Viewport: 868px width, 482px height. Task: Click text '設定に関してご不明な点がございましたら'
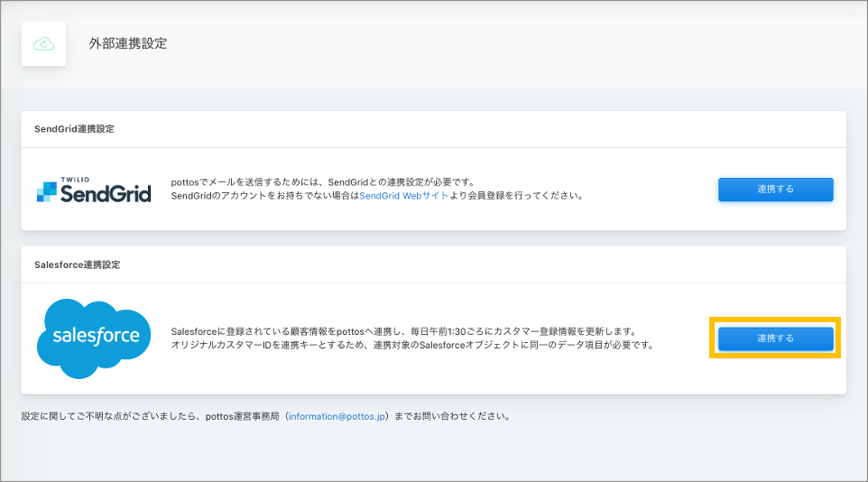click(108, 416)
